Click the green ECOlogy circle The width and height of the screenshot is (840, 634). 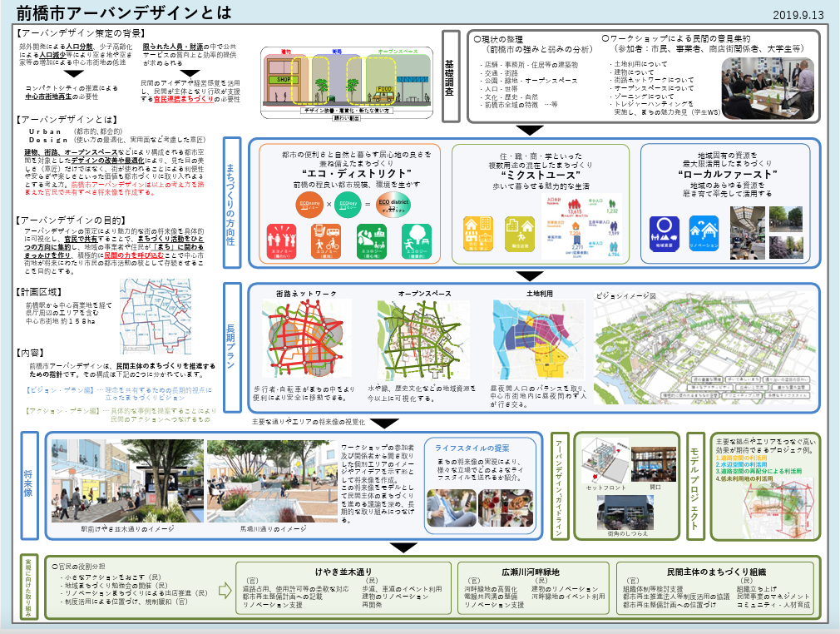(x=349, y=204)
